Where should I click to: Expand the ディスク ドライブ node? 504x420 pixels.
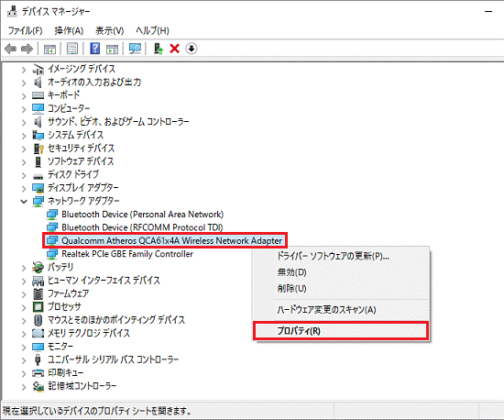coord(24,174)
